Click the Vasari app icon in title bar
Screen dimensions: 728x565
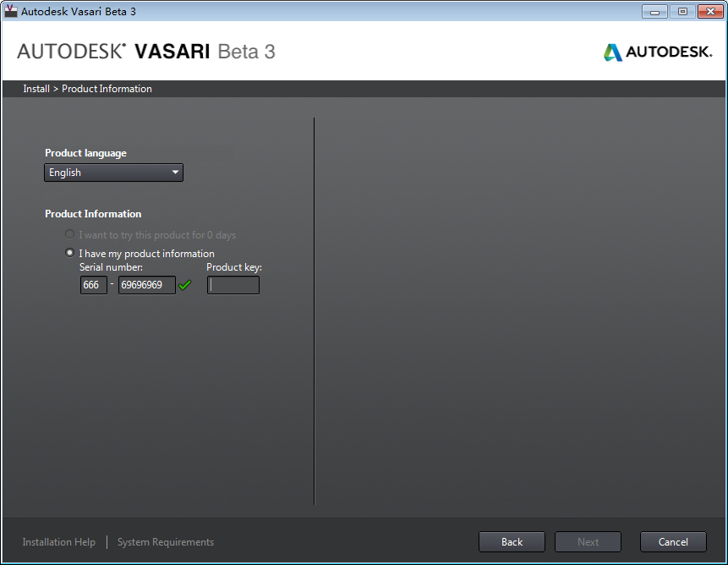(x=11, y=11)
